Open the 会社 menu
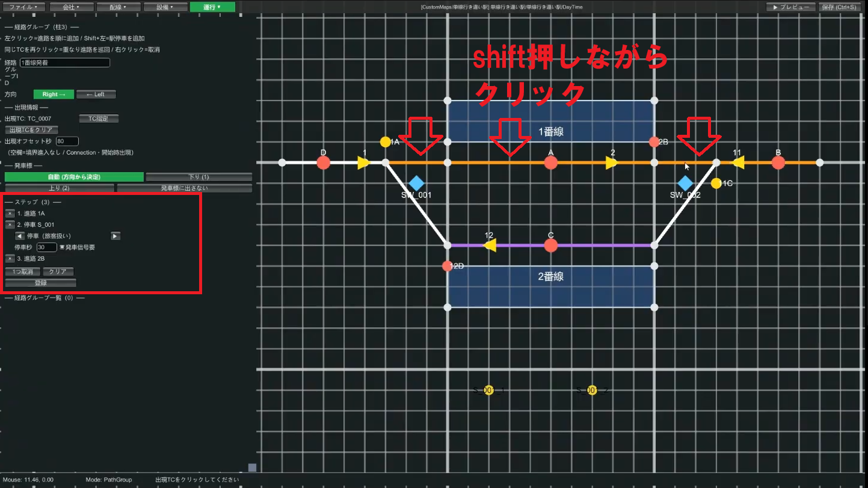The height and width of the screenshot is (488, 868). (72, 7)
